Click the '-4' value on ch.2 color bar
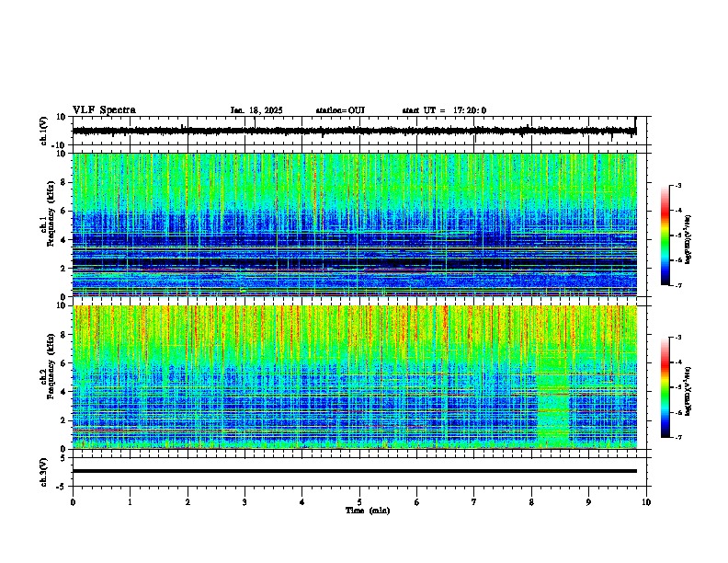The width and height of the screenshot is (728, 563). click(x=677, y=362)
